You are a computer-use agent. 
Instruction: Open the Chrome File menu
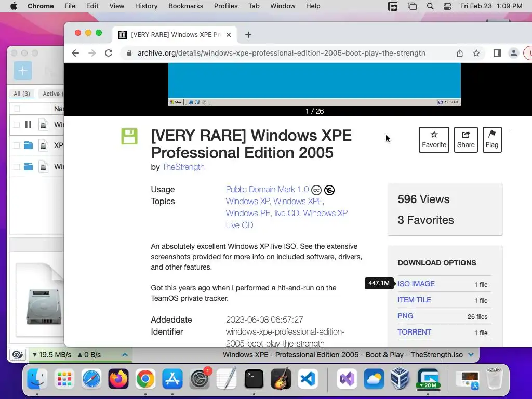[x=70, y=6]
